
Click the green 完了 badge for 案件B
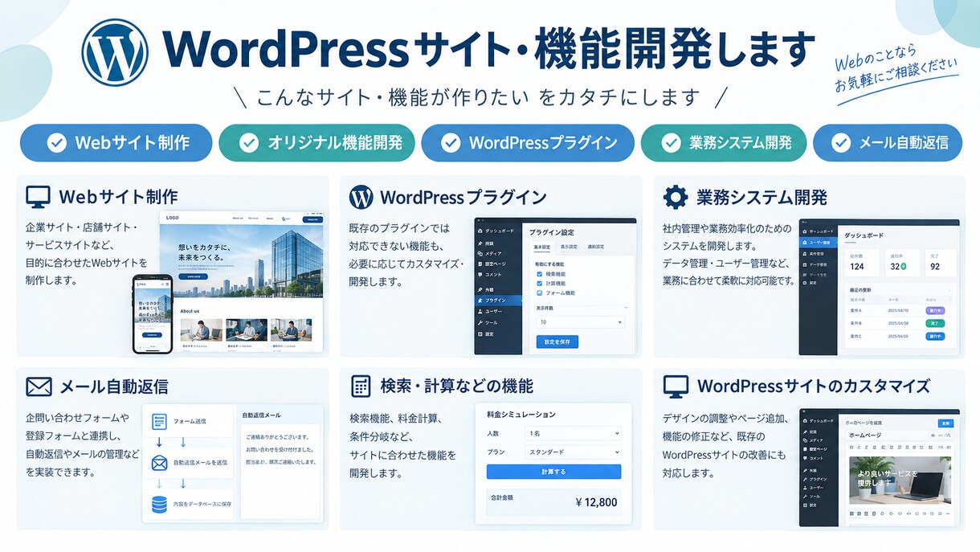(935, 323)
